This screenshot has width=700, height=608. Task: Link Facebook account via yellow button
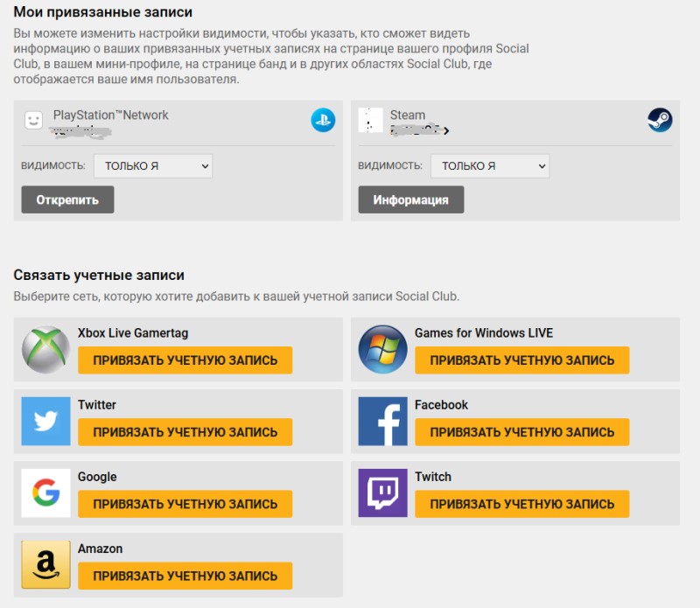coord(521,432)
